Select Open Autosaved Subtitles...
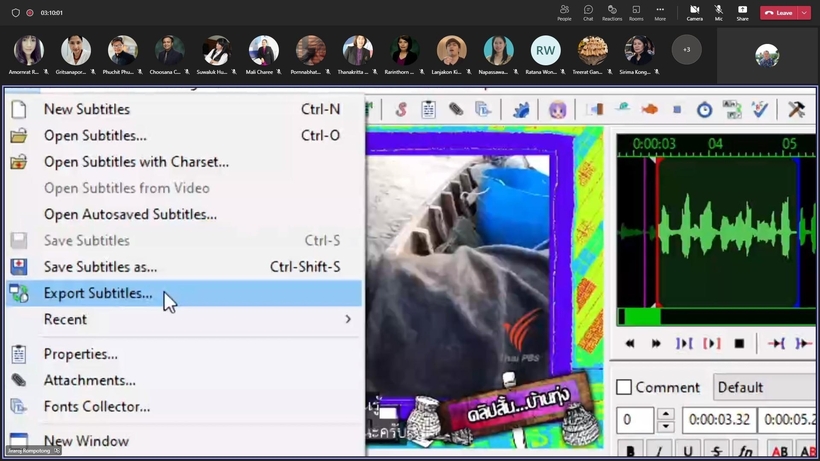Screen dimensions: 820x461 [x=184, y=214]
